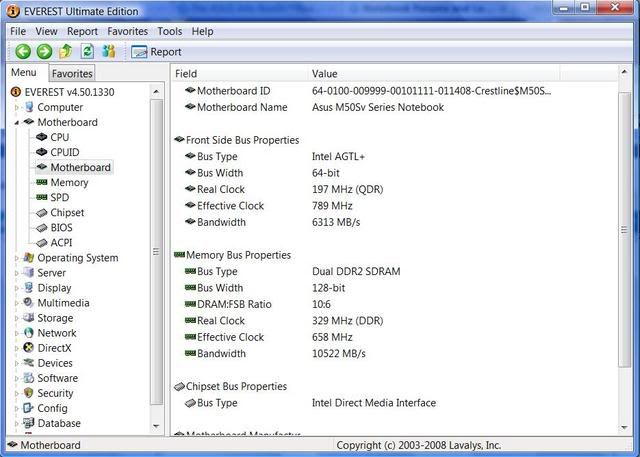Click the 197 MHz (QDR) value

tap(347, 189)
